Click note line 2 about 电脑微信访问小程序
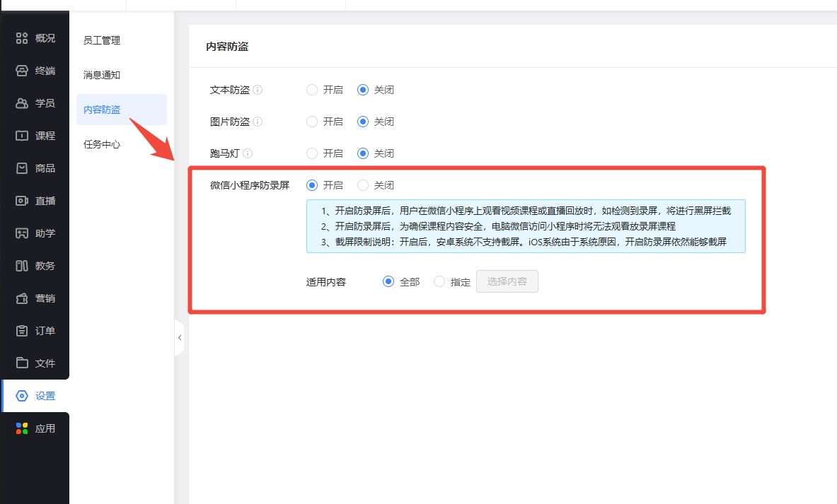The height and width of the screenshot is (504, 837). (499, 226)
